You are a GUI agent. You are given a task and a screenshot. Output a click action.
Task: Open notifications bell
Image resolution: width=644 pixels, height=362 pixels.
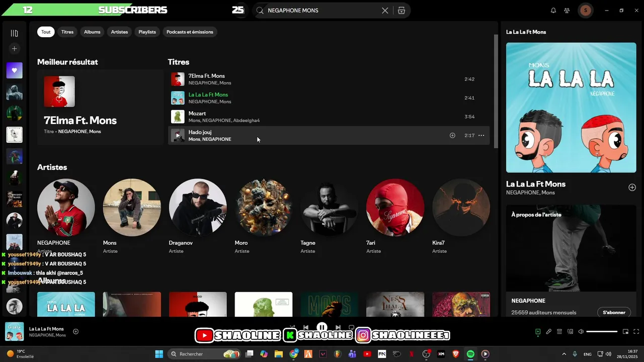click(553, 10)
